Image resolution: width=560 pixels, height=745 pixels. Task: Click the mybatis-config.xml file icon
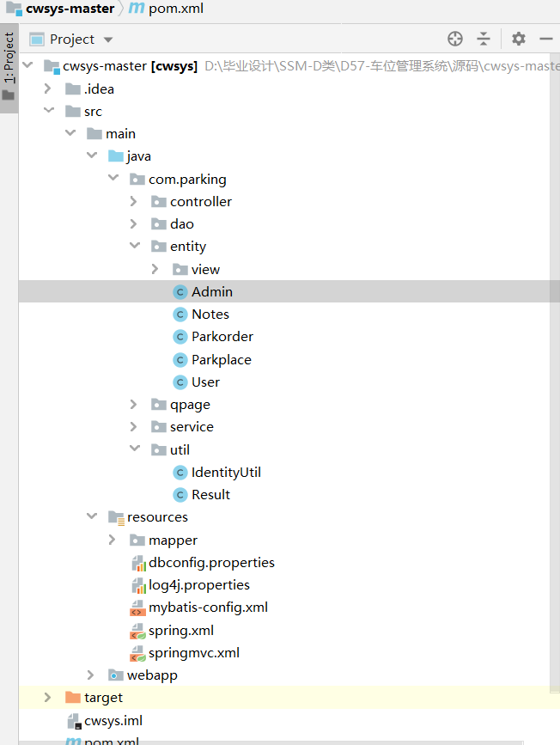coord(137,608)
